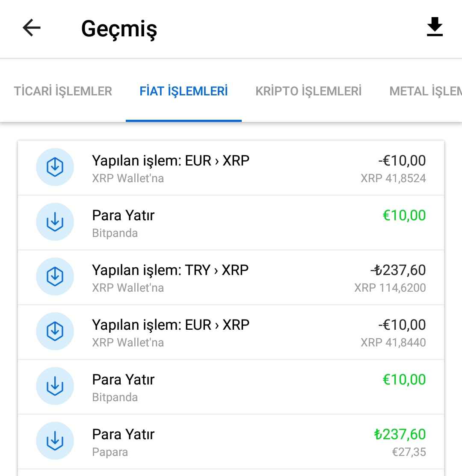Select the FİAT İŞLEMLERİ tab
Viewport: 462px width, 476px height.
(184, 91)
